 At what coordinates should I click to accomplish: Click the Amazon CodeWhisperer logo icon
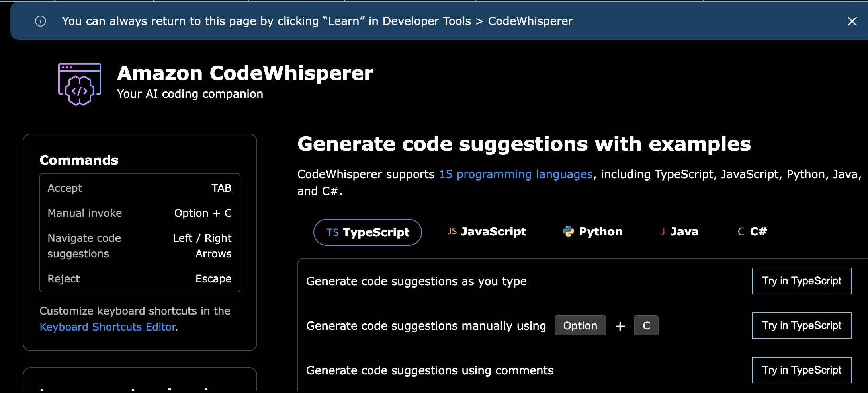coord(80,84)
